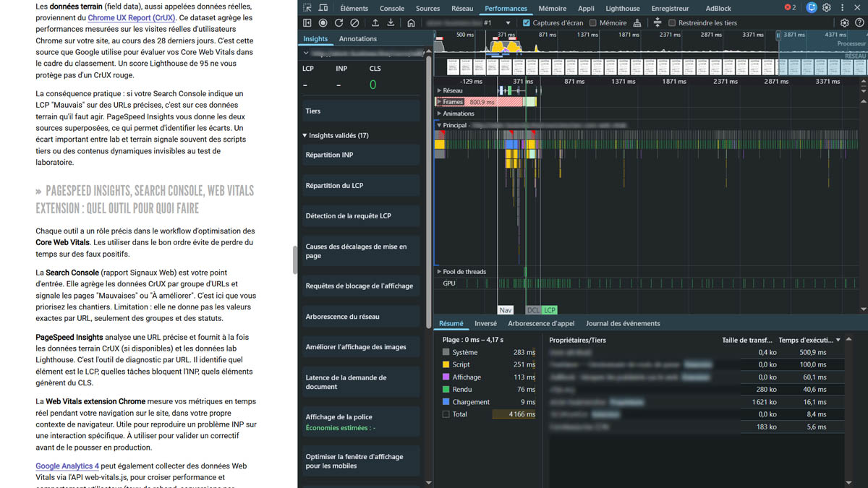This screenshot has width=868, height=488.
Task: Clear the performance recording
Action: click(354, 23)
